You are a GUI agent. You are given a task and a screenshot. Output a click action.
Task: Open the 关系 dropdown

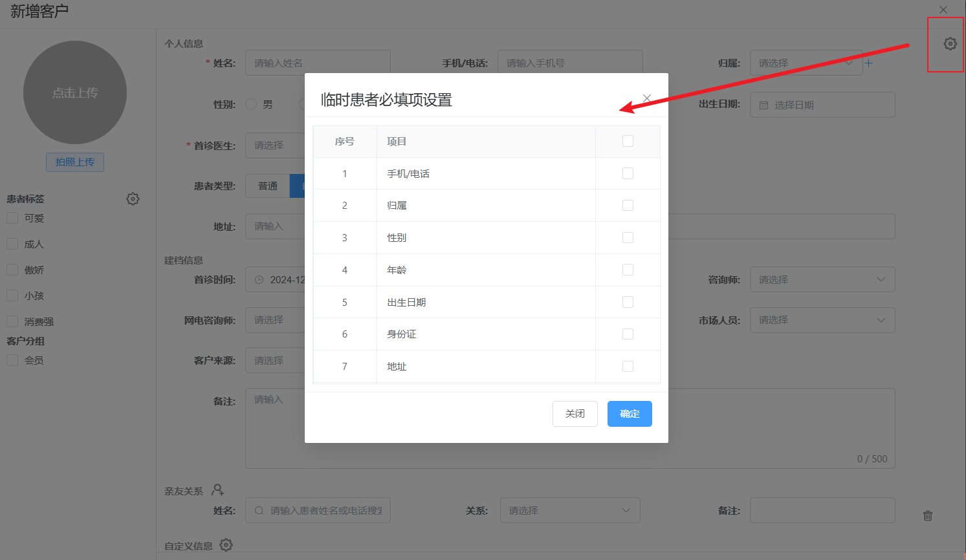coord(570,510)
